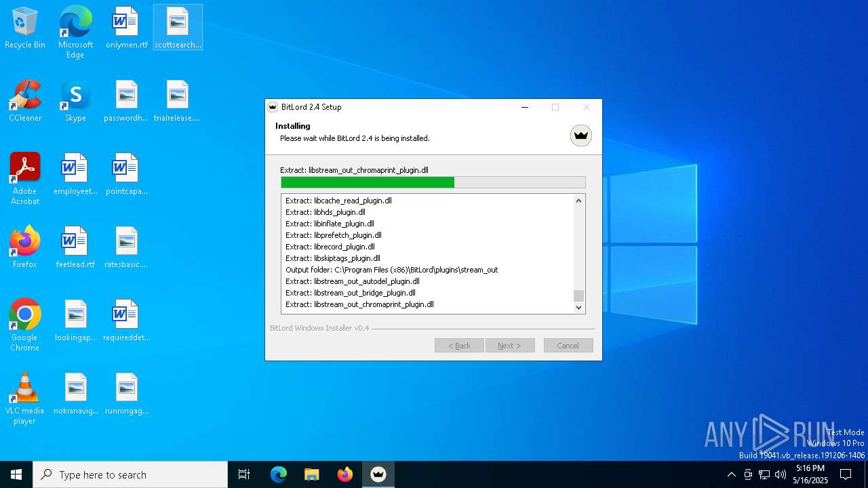Click the installation progress bar
Screen dimensions: 868x488
433,182
